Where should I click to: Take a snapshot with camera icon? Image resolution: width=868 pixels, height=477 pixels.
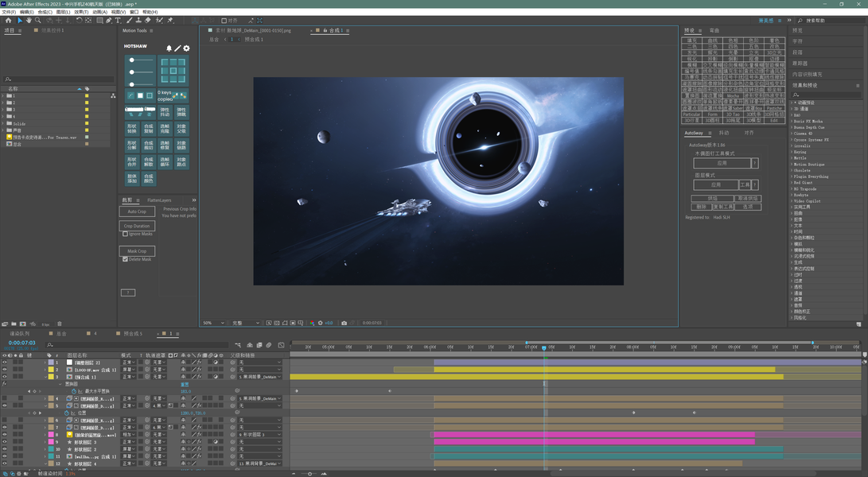pos(344,323)
